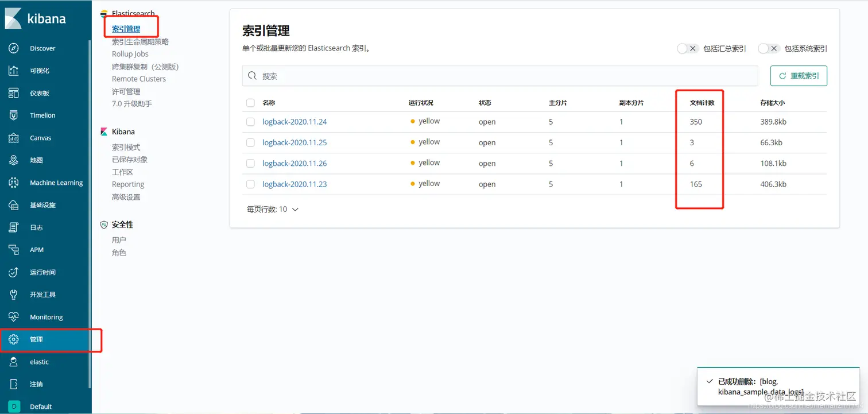
Task: Sort by 名称 column header
Action: pos(269,103)
